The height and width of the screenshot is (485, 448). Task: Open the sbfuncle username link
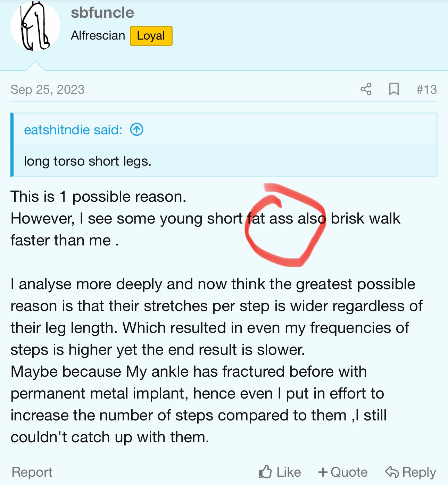pyautogui.click(x=102, y=12)
